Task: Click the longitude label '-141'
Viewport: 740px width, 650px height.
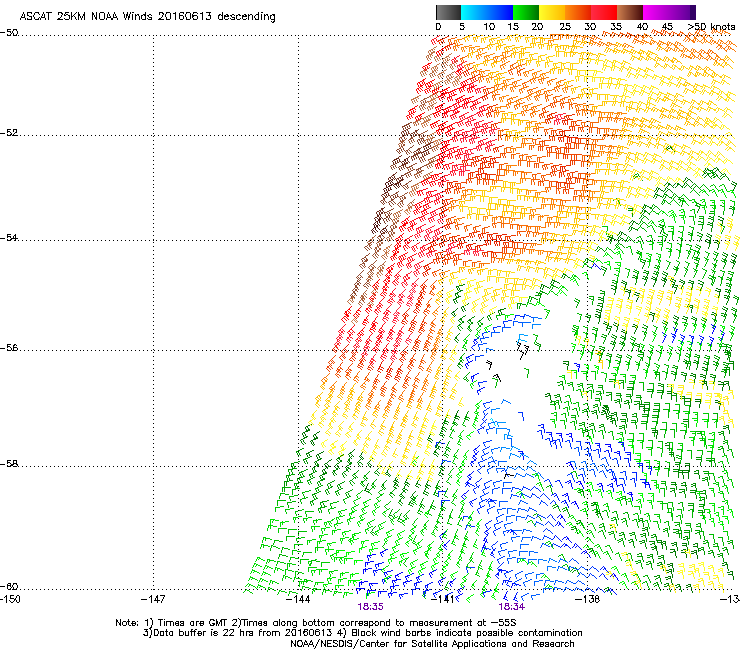Action: click(x=442, y=599)
